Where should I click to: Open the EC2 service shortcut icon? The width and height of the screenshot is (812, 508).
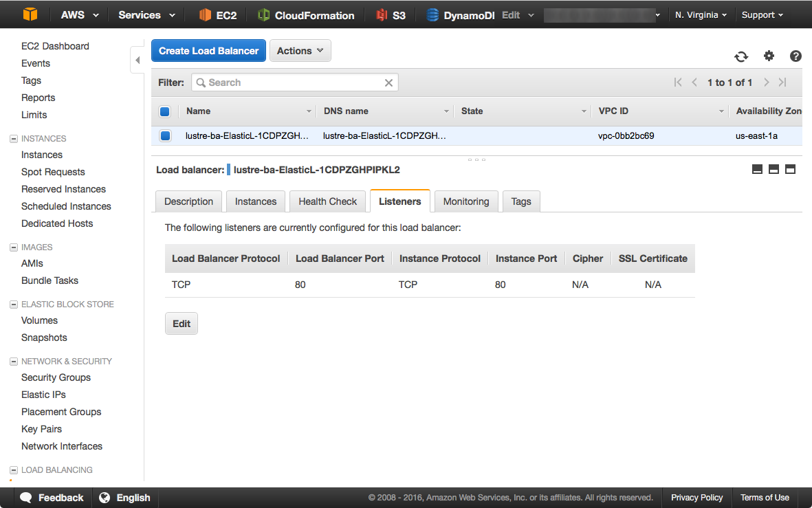pyautogui.click(x=205, y=15)
